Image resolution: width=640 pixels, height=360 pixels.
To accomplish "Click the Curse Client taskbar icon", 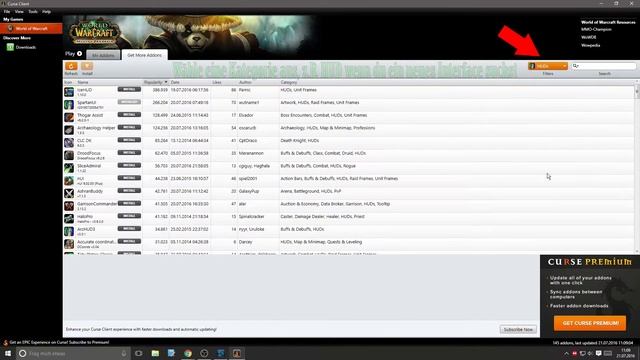I will point(237,353).
